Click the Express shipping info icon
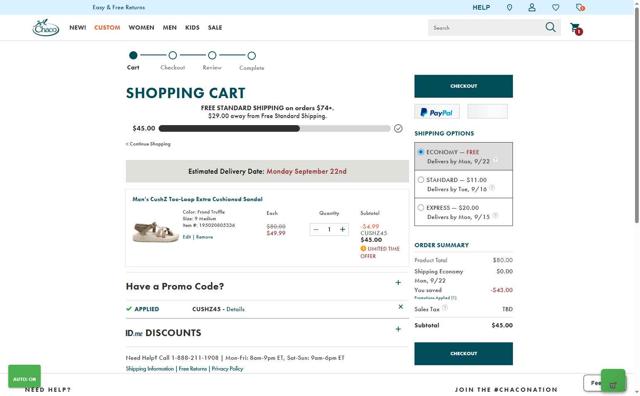The height and width of the screenshot is (396, 640). [x=495, y=216]
